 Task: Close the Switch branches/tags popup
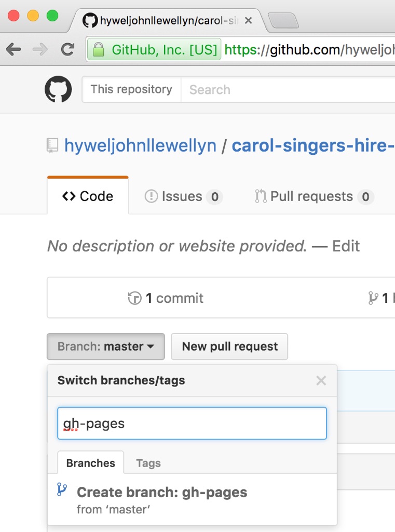point(321,381)
